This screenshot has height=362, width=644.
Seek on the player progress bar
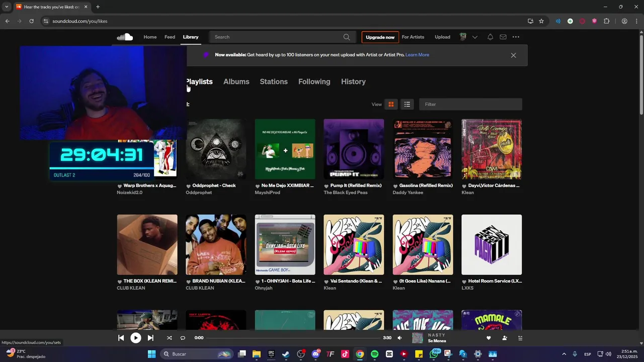pyautogui.click(x=294, y=338)
